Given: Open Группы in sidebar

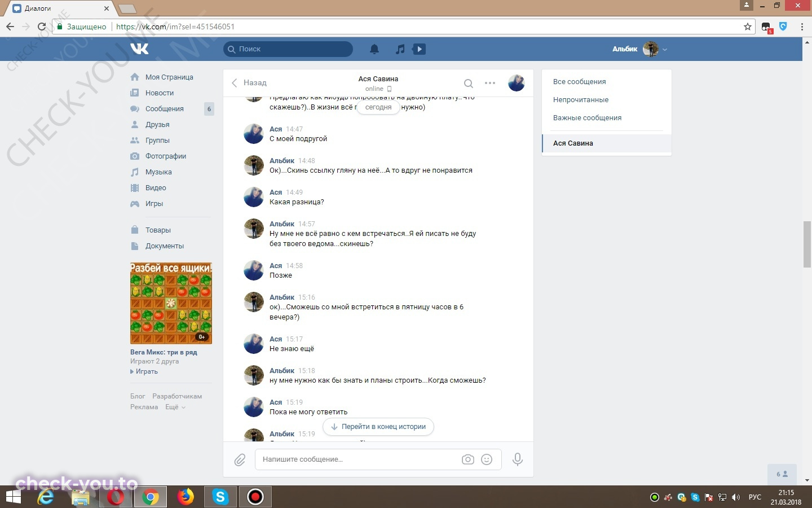Looking at the screenshot, I should pos(157,141).
